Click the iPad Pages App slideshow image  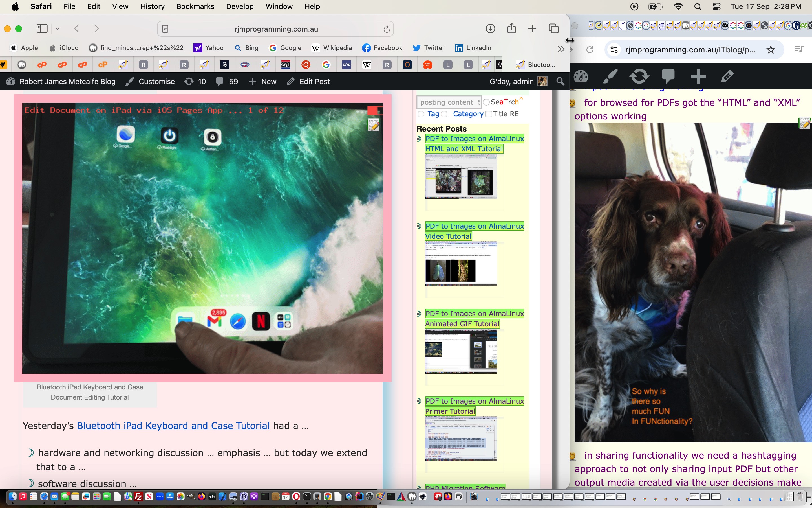[x=203, y=238]
